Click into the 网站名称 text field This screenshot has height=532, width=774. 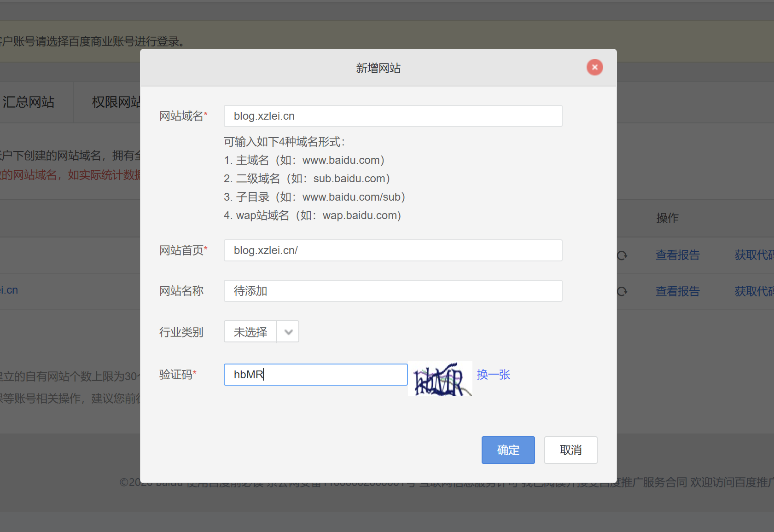tap(392, 291)
